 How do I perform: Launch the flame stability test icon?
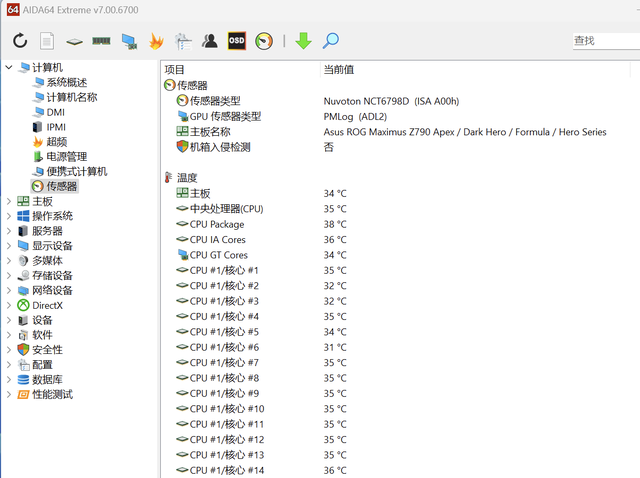point(156,41)
